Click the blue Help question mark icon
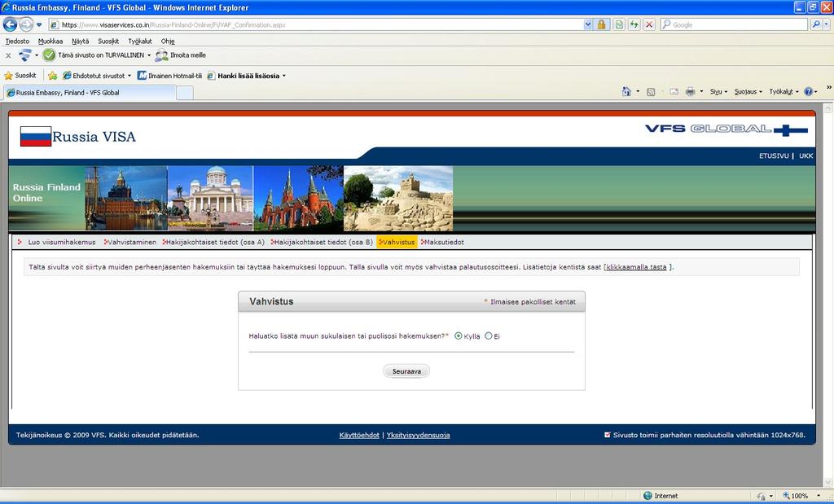Viewport: 834px width, 504px height. (x=809, y=91)
